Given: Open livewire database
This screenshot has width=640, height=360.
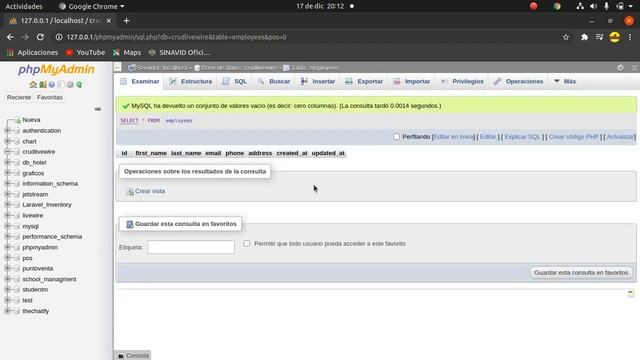Looking at the screenshot, I should [33, 216].
